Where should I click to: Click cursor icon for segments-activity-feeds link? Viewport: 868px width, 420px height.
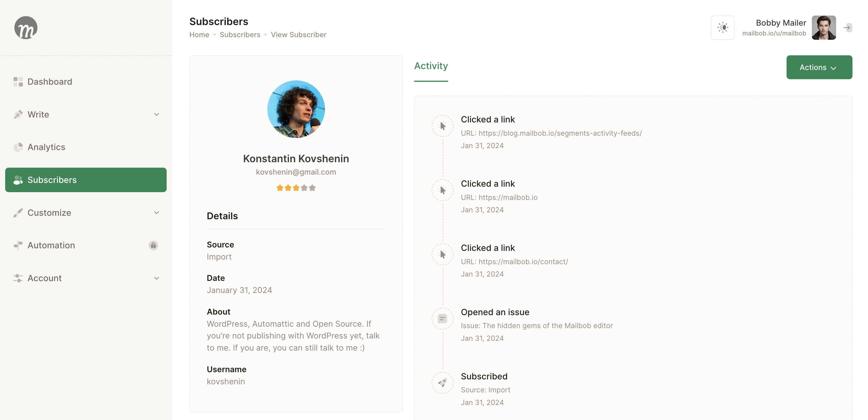pyautogui.click(x=442, y=126)
